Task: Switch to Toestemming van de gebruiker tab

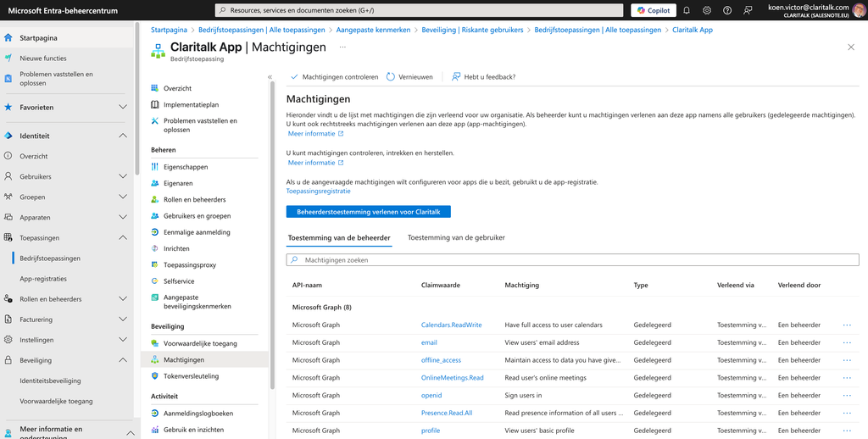Action: click(x=456, y=237)
